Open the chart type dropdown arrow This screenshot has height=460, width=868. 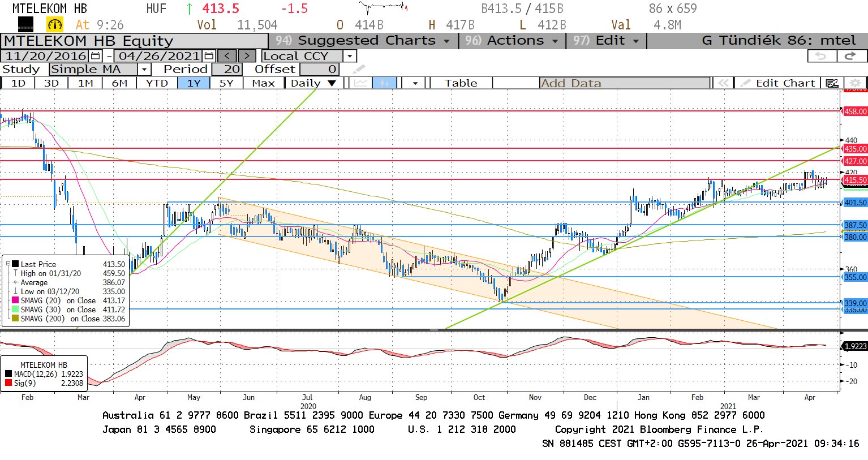point(415,83)
